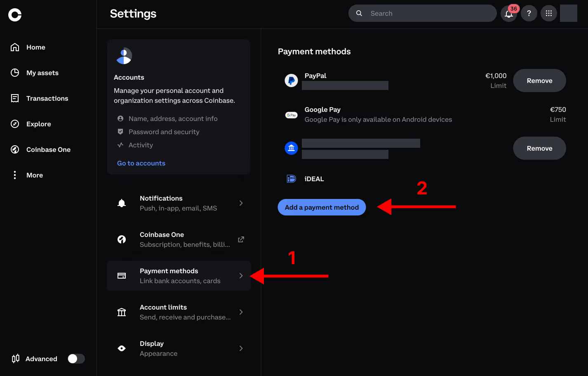Click Password and security text link

pos(164,132)
